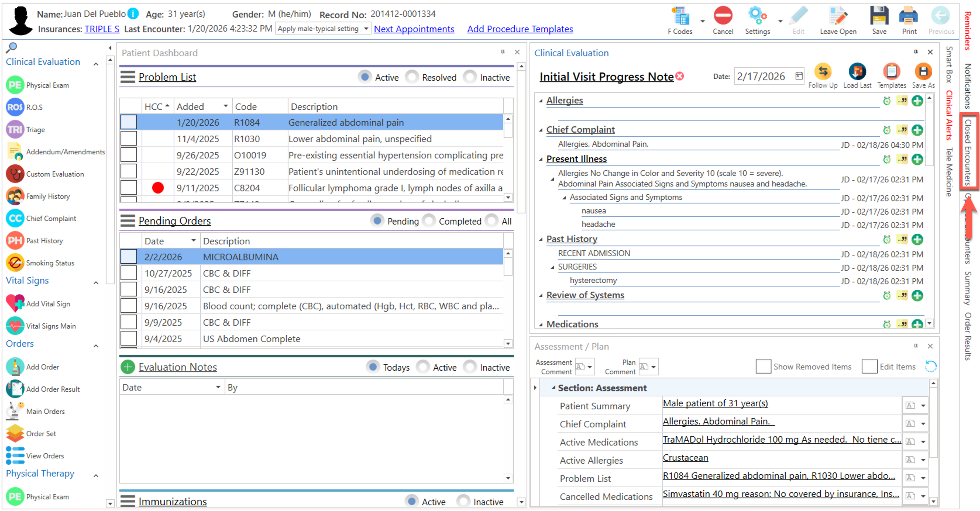Add new Evaluation Note with plus icon

pyautogui.click(x=128, y=367)
